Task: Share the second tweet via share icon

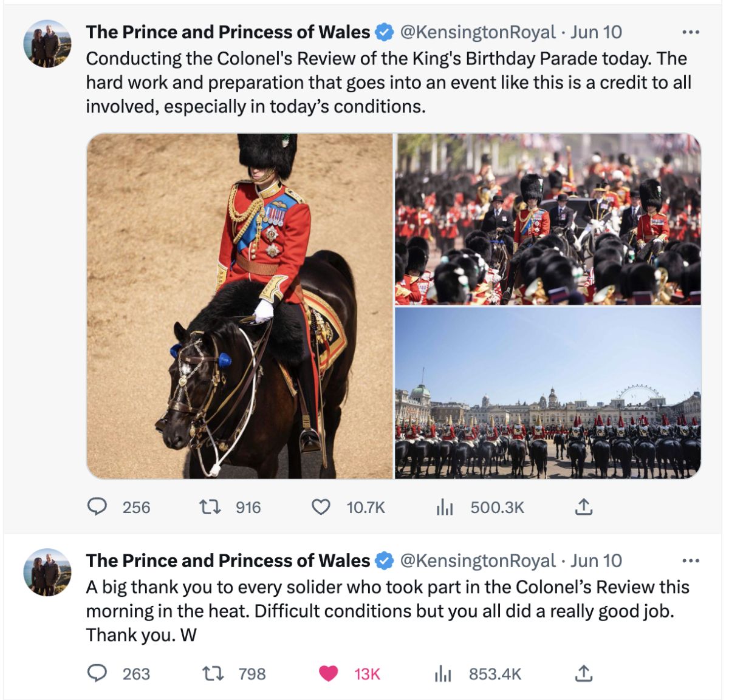Action: click(583, 673)
